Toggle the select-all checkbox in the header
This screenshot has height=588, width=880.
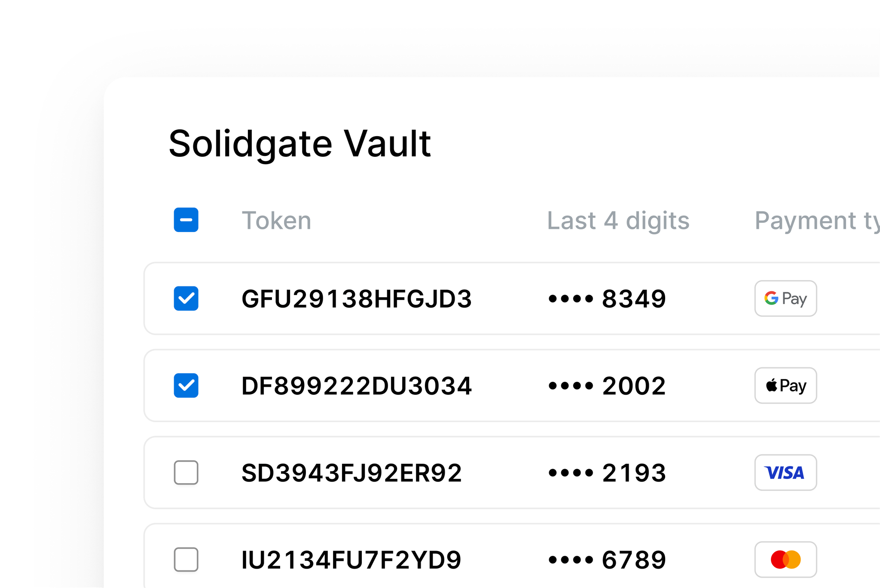pos(186,220)
